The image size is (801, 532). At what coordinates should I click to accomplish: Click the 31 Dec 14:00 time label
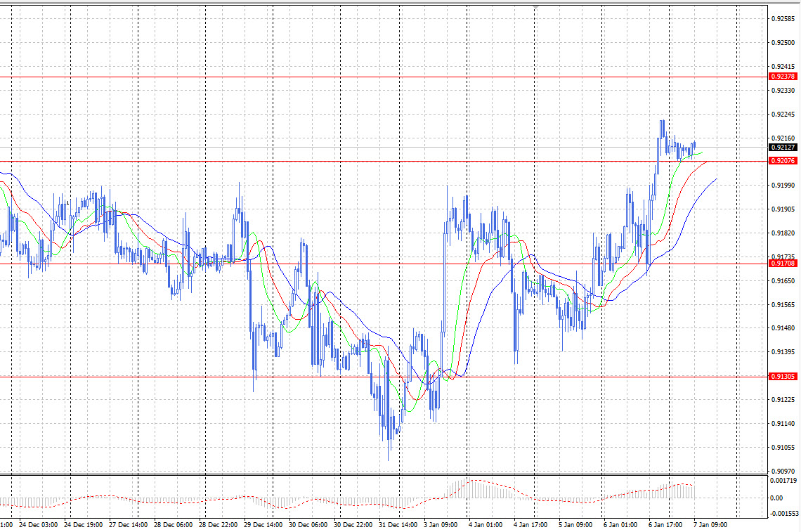point(398,525)
